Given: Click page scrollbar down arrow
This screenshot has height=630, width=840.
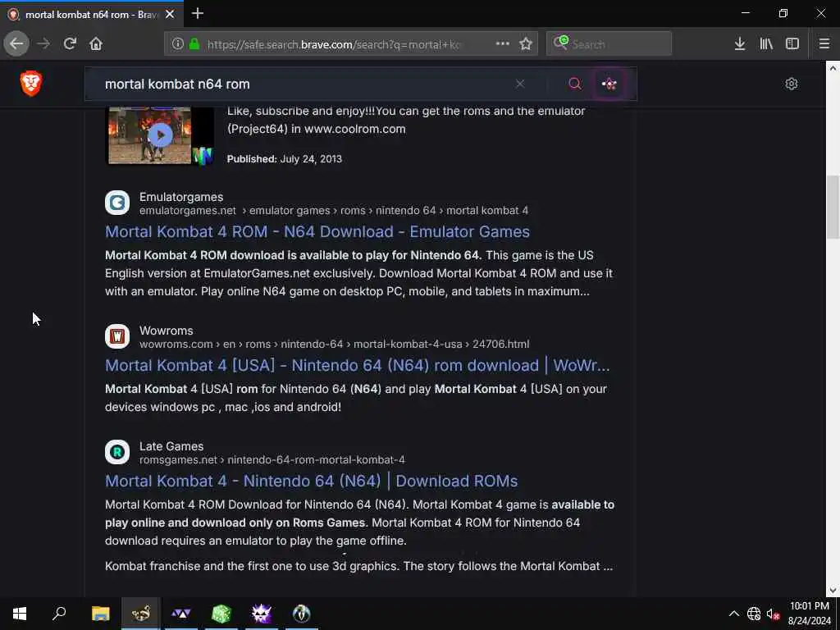Looking at the screenshot, I should pos(833,591).
